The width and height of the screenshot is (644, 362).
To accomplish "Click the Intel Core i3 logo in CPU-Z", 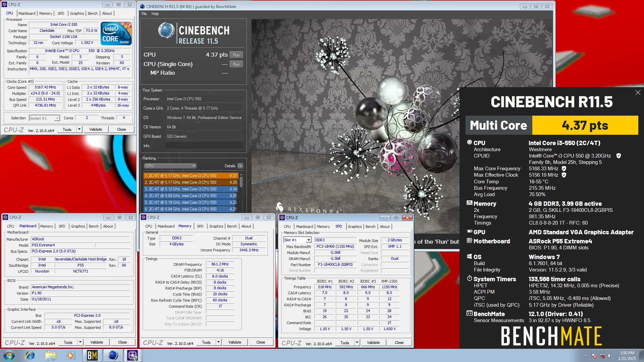I will (116, 33).
